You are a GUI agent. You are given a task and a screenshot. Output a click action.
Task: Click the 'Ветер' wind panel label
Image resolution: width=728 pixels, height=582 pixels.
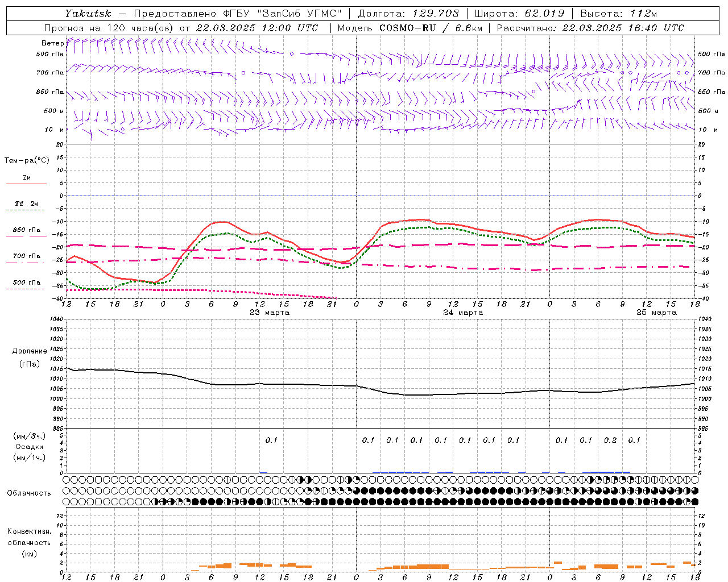pos(52,43)
